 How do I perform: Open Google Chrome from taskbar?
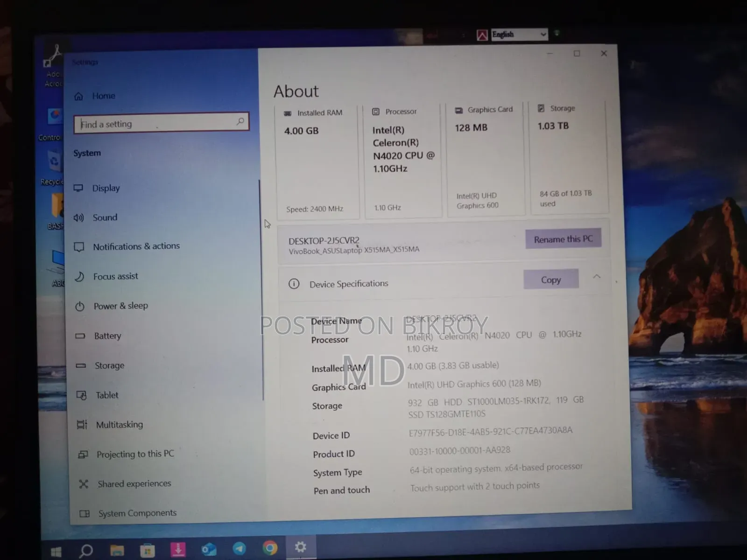(x=270, y=548)
